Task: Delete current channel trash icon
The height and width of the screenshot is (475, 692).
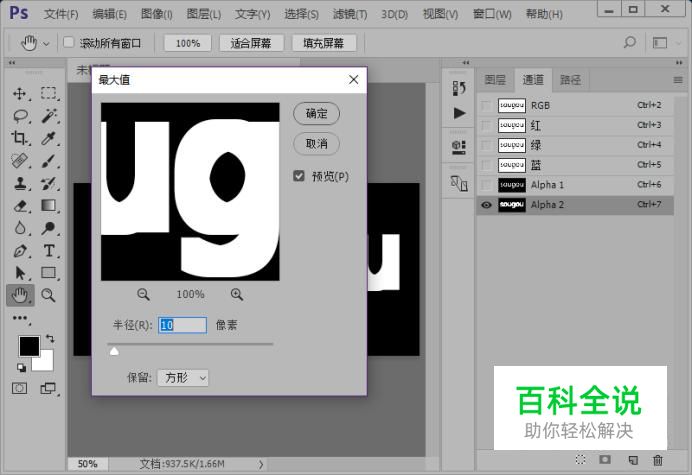Action: coord(658,460)
